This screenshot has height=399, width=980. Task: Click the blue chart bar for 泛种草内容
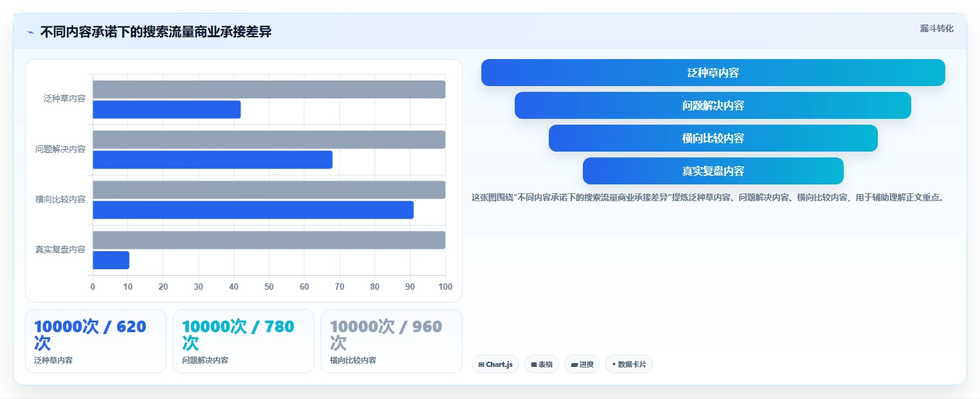[x=166, y=110]
